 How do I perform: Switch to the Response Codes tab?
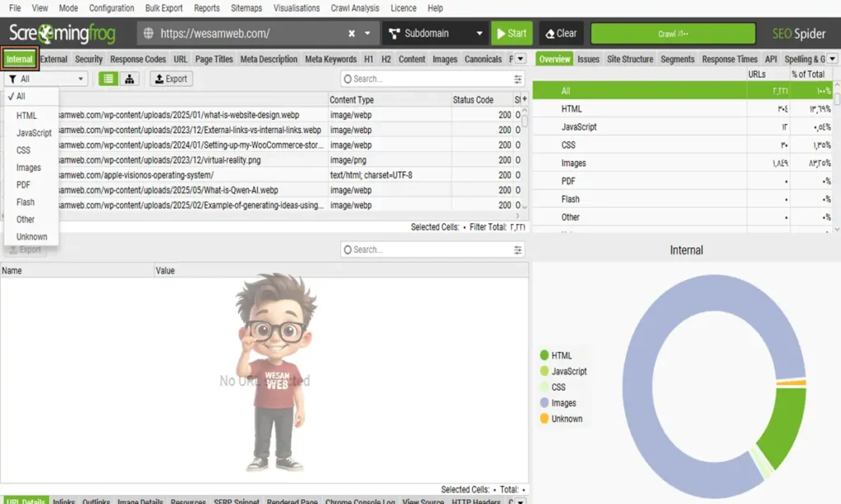(x=138, y=59)
